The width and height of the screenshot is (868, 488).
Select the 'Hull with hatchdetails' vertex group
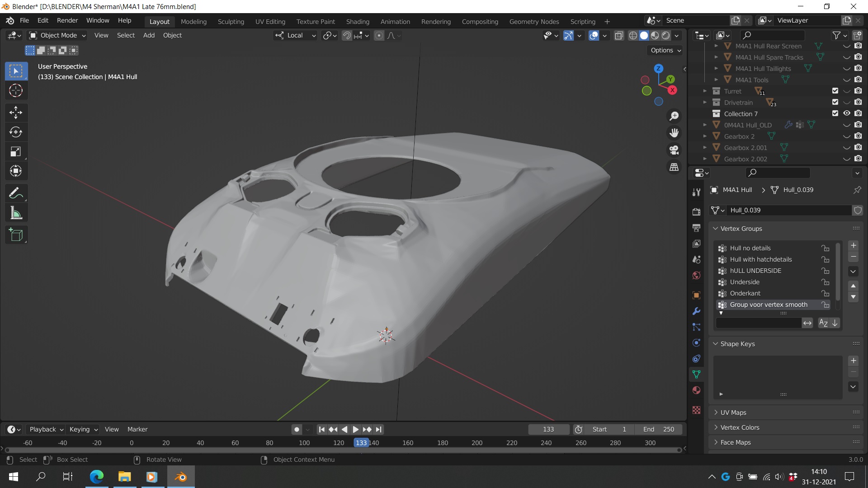coord(760,259)
